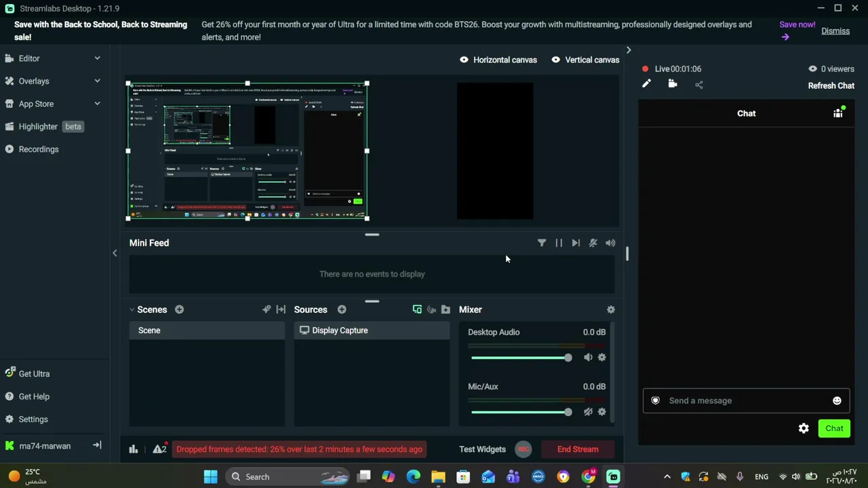Collapse the left panel with the arrow

tap(115, 253)
